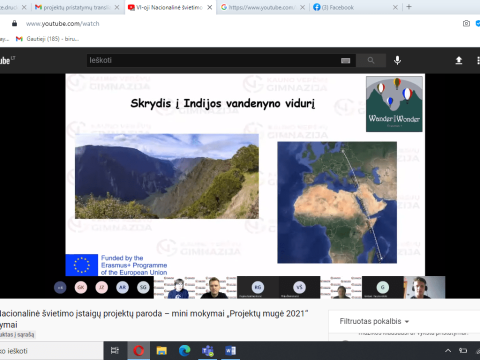Show hidden system tray icons
Viewport: 480px width, 360px height.
pyautogui.click(x=448, y=351)
